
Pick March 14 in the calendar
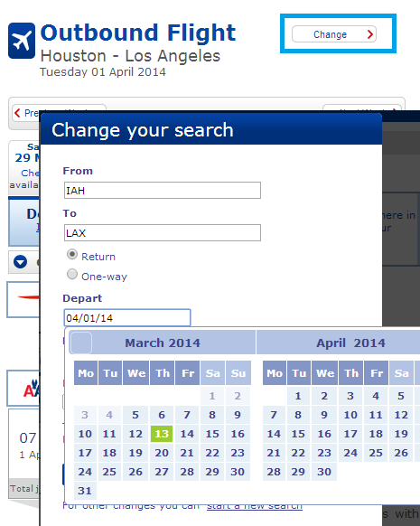click(187, 434)
